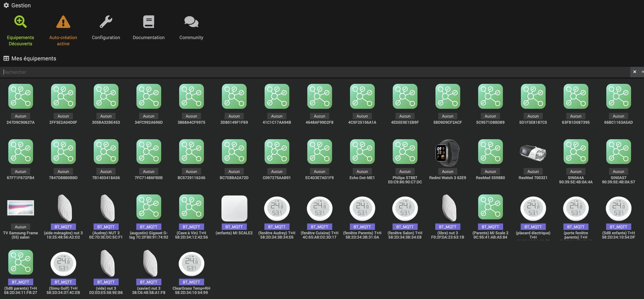Click the search field Rechercher
The image size is (644, 299).
click(315, 72)
